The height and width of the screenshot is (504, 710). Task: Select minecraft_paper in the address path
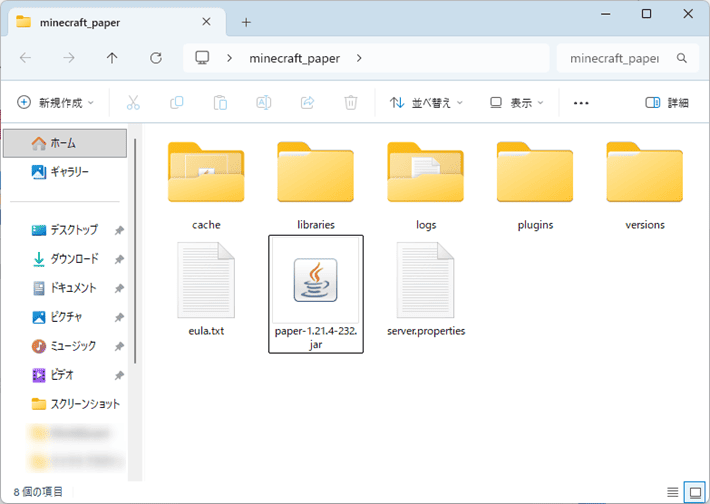click(294, 58)
